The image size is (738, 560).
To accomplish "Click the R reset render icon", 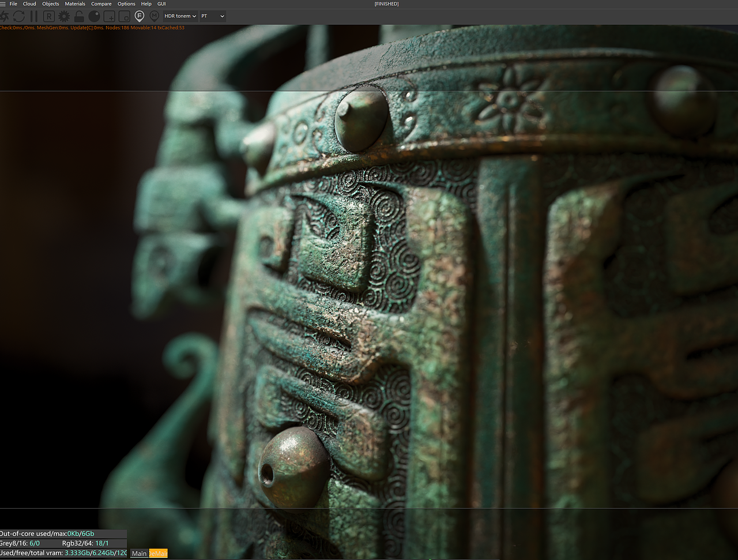I will (x=48, y=16).
